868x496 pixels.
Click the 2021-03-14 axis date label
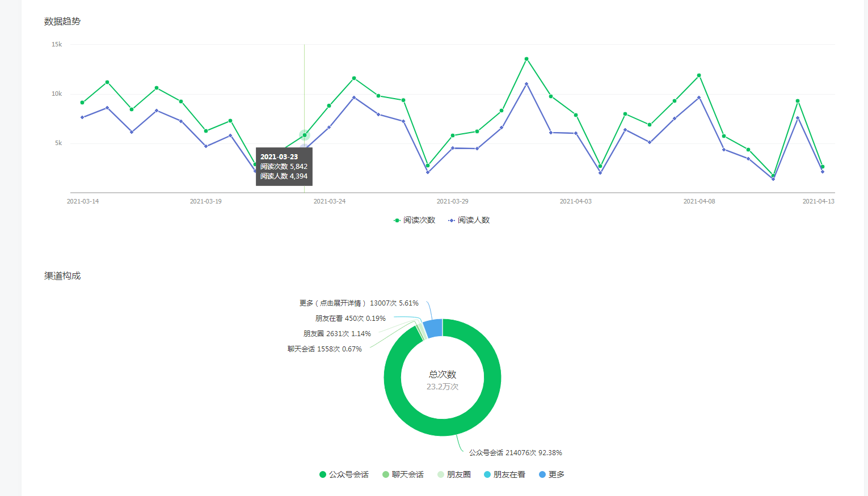pyautogui.click(x=83, y=201)
